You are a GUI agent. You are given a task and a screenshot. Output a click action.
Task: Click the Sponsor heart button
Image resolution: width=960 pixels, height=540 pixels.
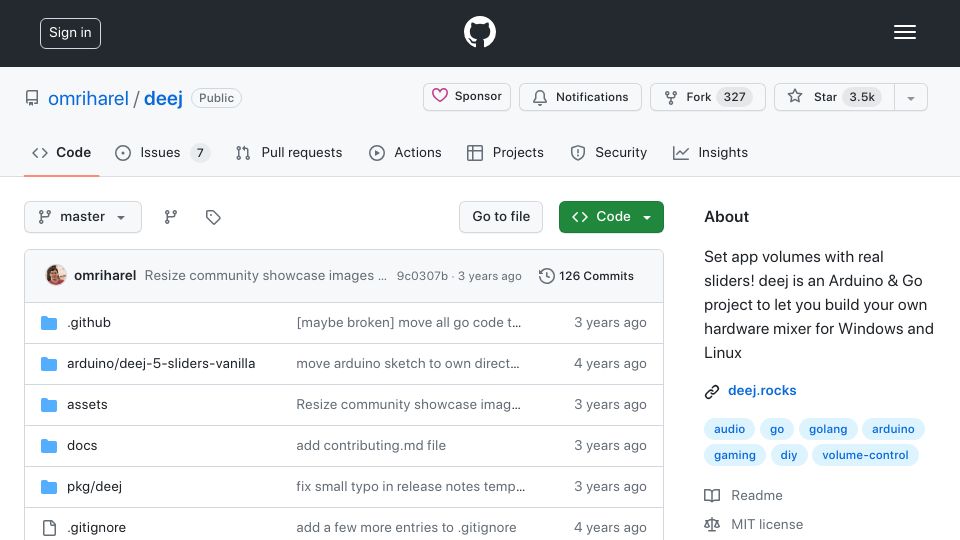(467, 97)
